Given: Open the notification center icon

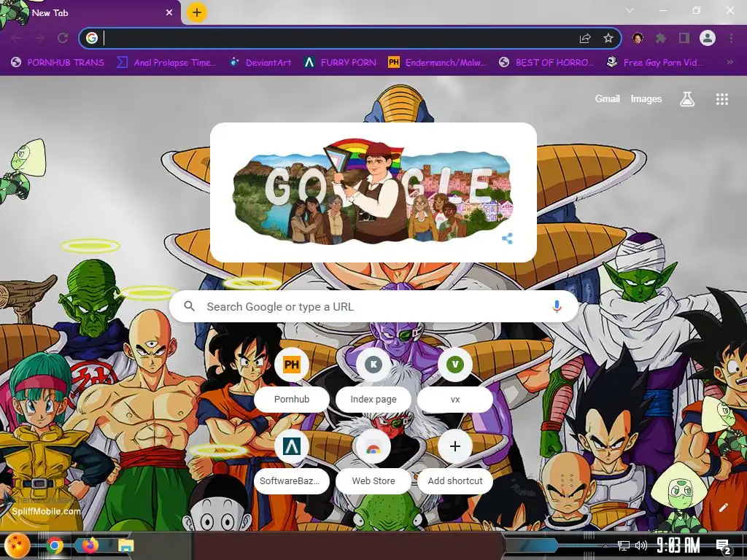Looking at the screenshot, I should (723, 547).
